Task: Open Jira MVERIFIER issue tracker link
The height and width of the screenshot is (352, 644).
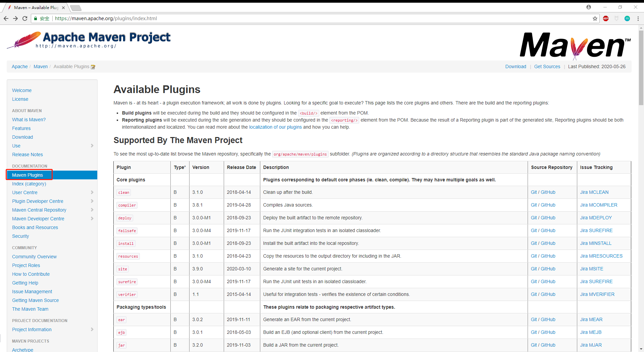Action: click(597, 294)
